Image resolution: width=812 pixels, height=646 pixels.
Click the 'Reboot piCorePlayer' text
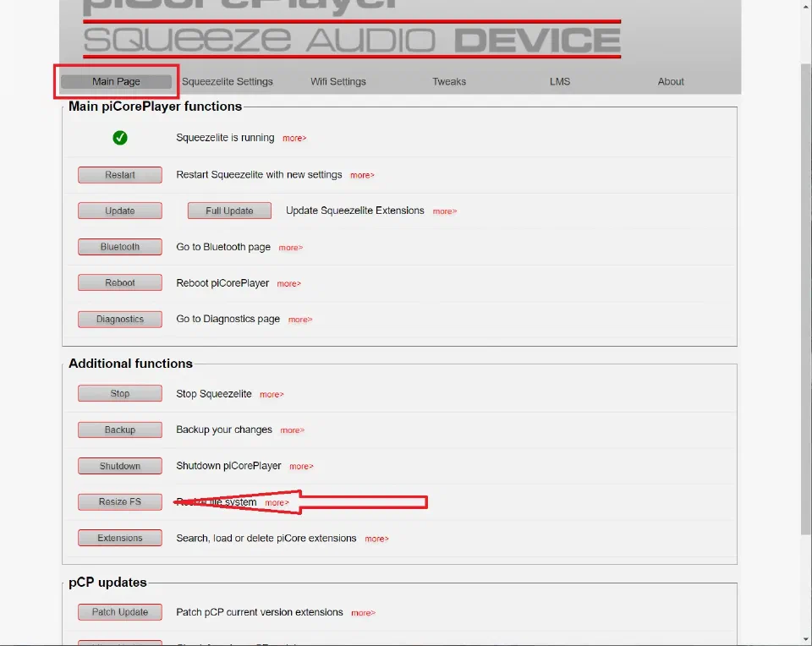tap(222, 283)
